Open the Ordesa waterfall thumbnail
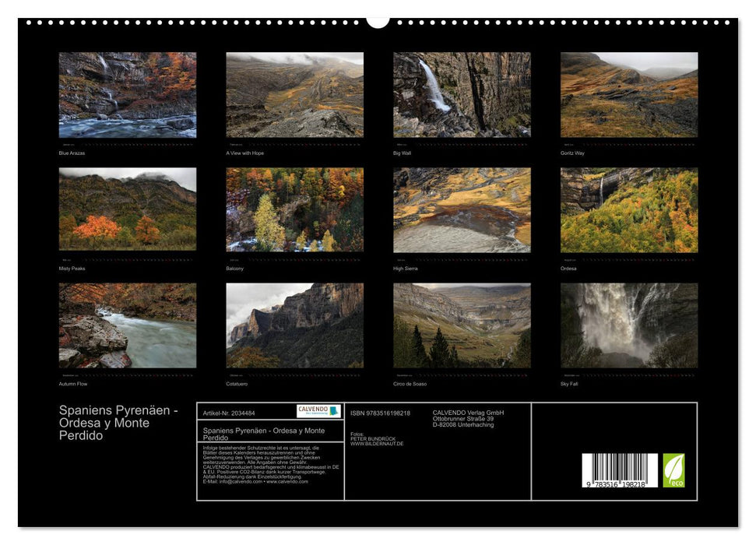Image resolution: width=756 pixels, height=545 pixels. 629,212
